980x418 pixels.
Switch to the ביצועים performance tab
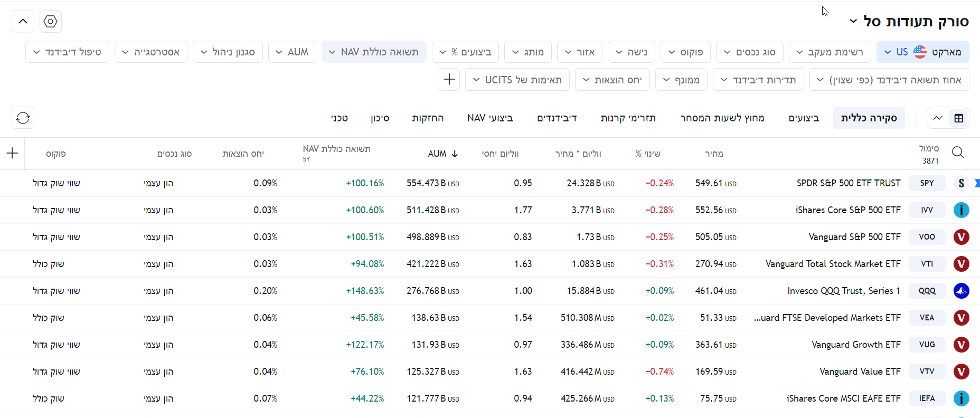tap(804, 118)
